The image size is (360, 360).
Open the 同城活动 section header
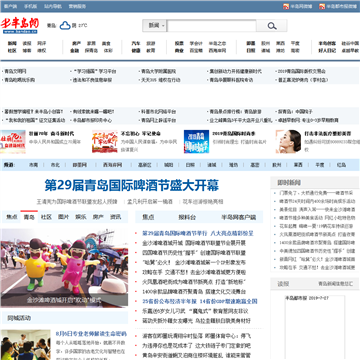click(19, 318)
